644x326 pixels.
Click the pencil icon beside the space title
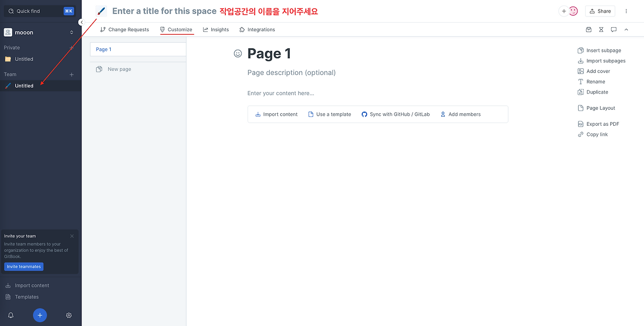click(x=101, y=11)
